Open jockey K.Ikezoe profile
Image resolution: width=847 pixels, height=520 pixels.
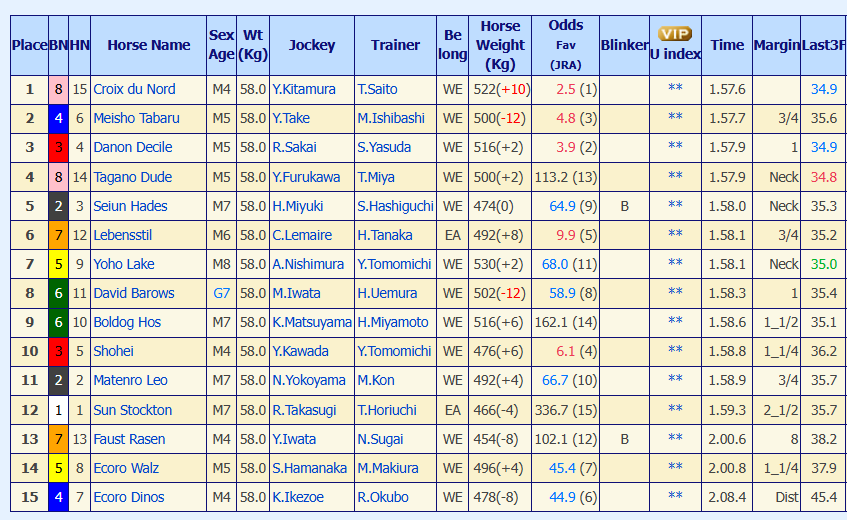click(298, 497)
